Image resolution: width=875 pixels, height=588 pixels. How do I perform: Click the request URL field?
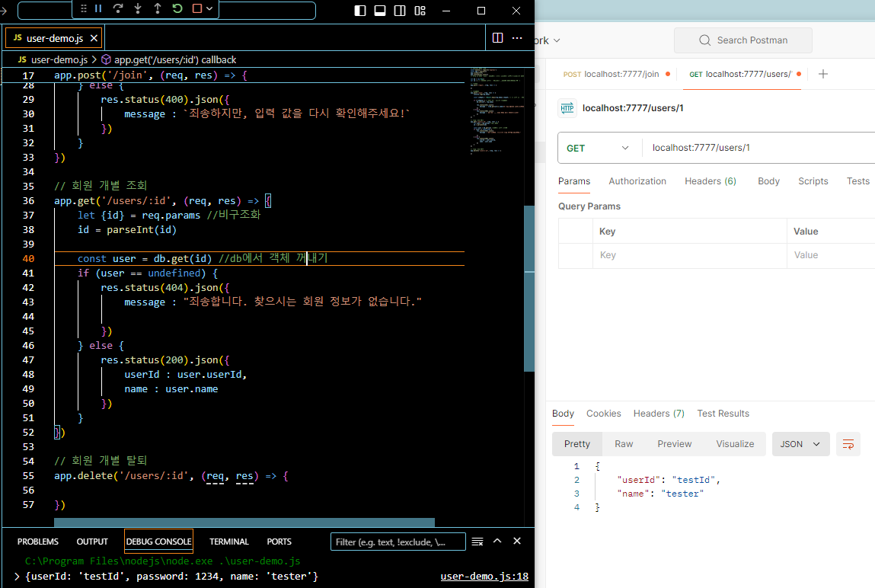(x=758, y=148)
